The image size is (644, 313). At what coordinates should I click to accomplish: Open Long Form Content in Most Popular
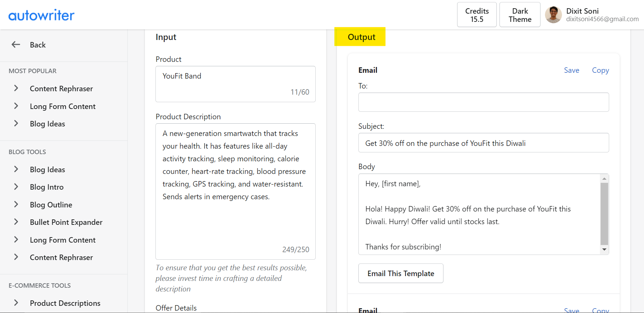click(63, 106)
